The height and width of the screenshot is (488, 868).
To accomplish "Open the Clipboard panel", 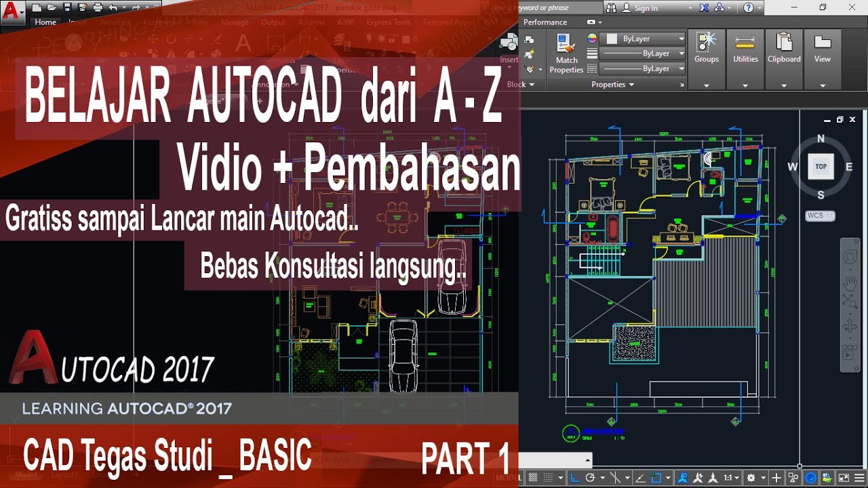I will click(784, 60).
